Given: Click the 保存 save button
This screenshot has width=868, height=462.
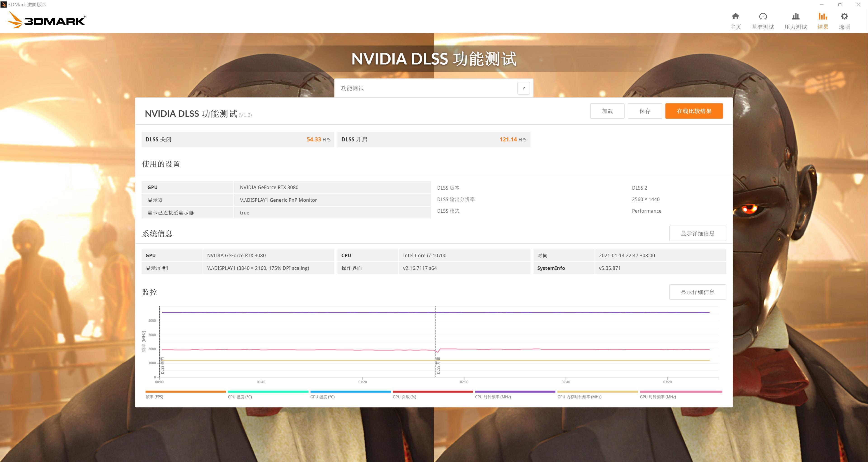Looking at the screenshot, I should tap(645, 111).
